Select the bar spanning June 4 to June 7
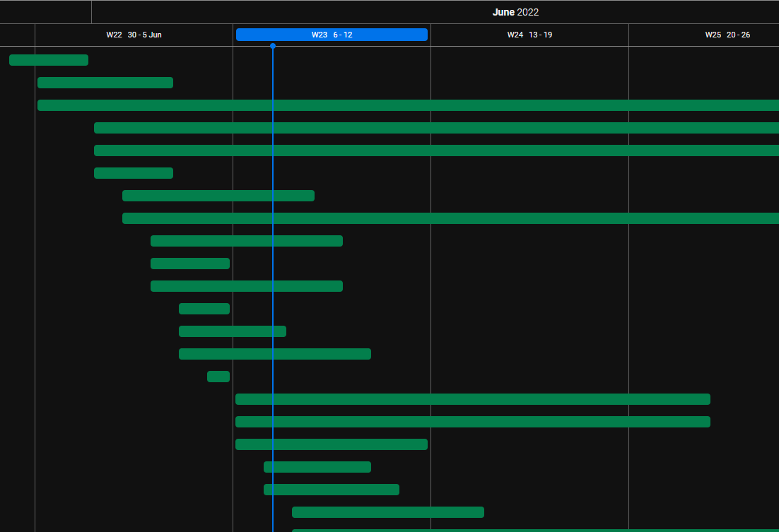This screenshot has width=779, height=532. pyautogui.click(x=233, y=331)
